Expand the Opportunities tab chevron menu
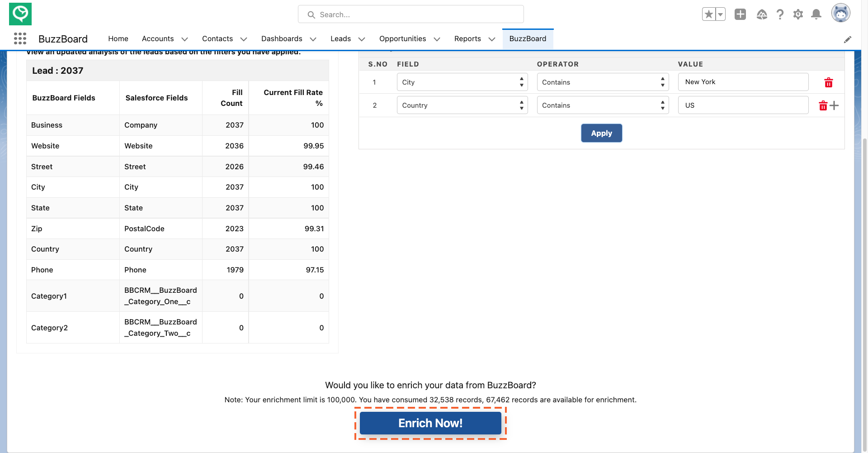The image size is (868, 453). (x=437, y=39)
